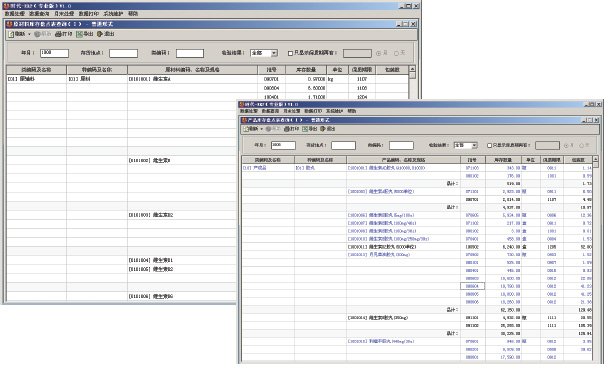The width and height of the screenshot is (604, 369).
Task: Click product code column header in front window
Action: coord(403,159)
